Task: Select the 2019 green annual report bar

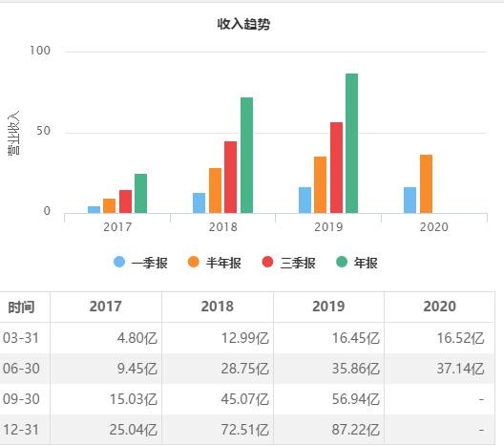Action: [351, 143]
